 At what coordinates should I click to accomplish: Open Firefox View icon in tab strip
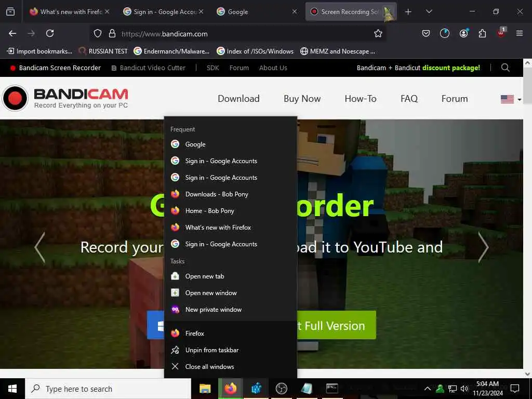(10, 11)
